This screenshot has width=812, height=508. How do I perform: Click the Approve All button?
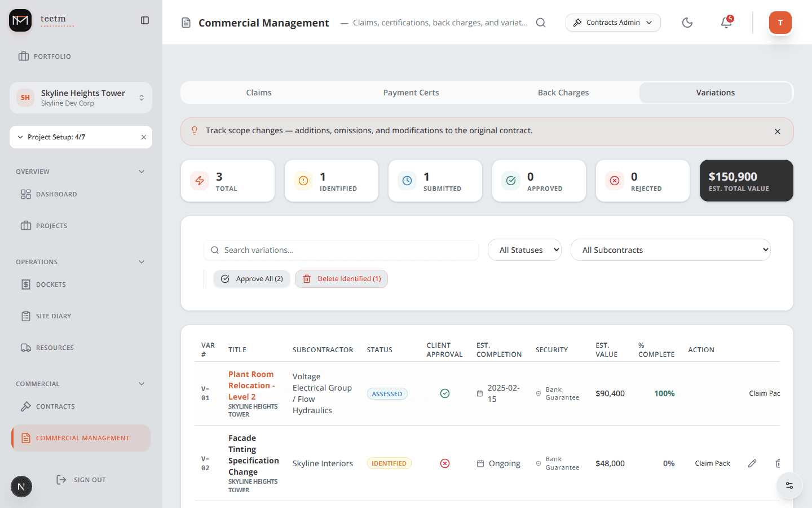pyautogui.click(x=251, y=278)
